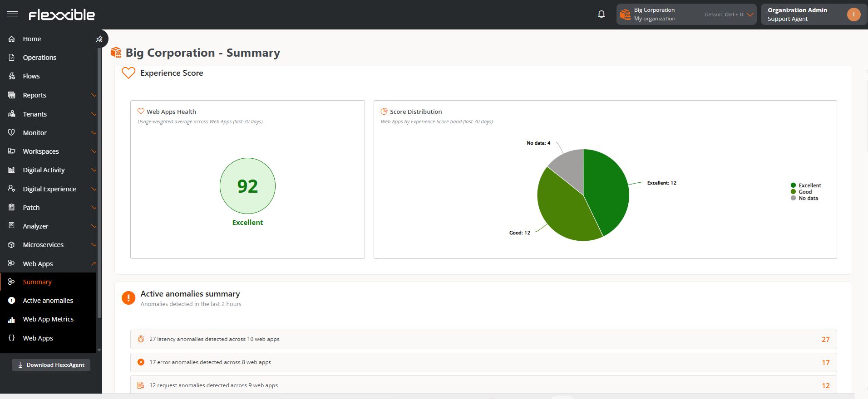Click the Microservices cube icon
Screen dimensions: 868x399
click(12, 245)
